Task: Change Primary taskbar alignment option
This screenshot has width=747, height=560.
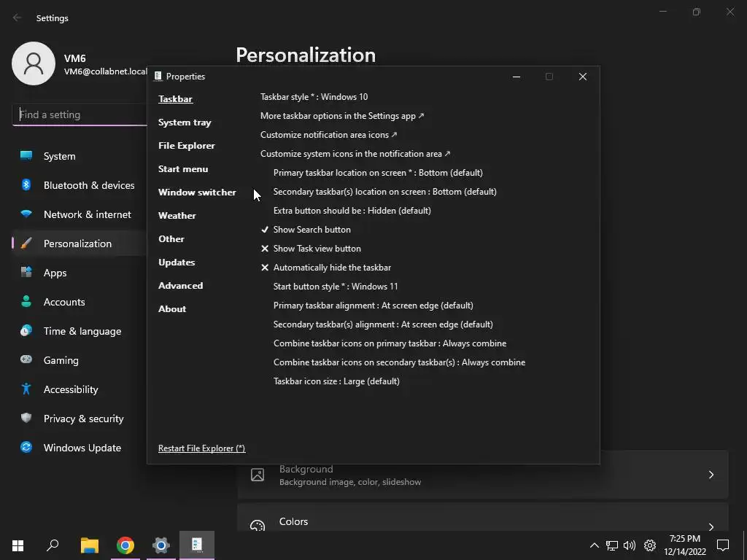Action: (373, 306)
